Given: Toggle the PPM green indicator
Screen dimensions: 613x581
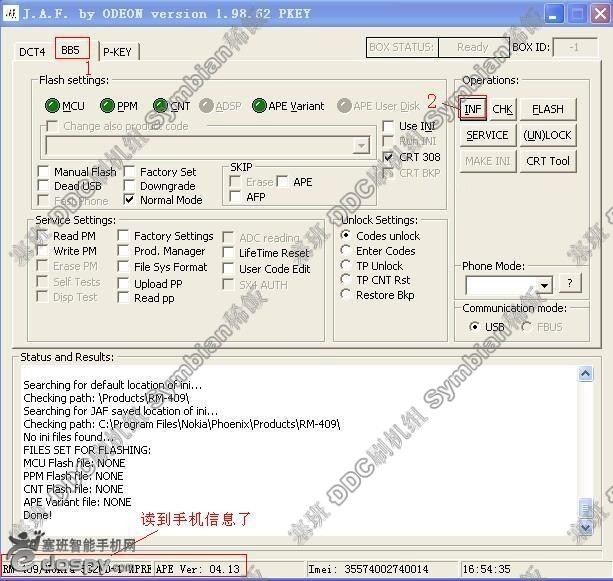Looking at the screenshot, I should [107, 106].
